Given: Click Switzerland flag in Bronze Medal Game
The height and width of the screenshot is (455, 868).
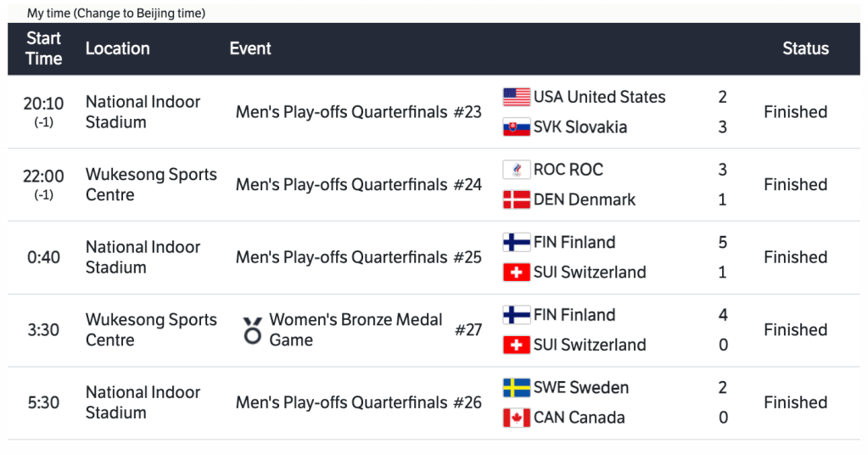Looking at the screenshot, I should 516,345.
